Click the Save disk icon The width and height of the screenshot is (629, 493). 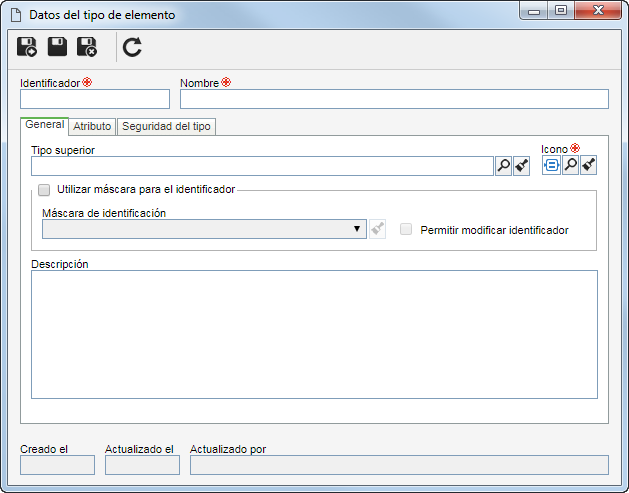(57, 47)
